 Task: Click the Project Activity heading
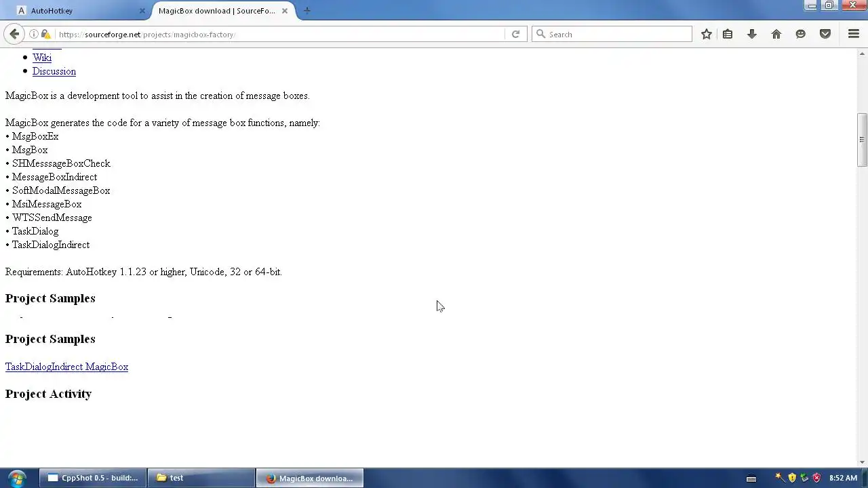coord(48,394)
